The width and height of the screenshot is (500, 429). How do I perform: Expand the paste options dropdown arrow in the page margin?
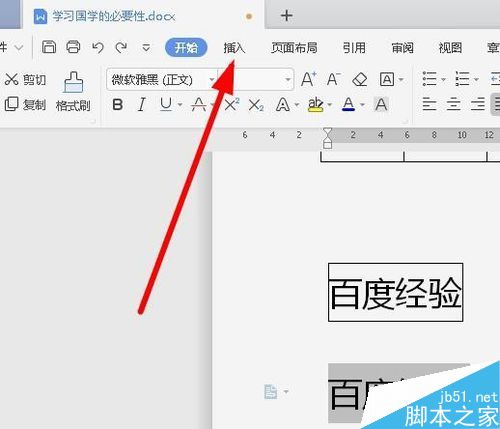[286, 392]
